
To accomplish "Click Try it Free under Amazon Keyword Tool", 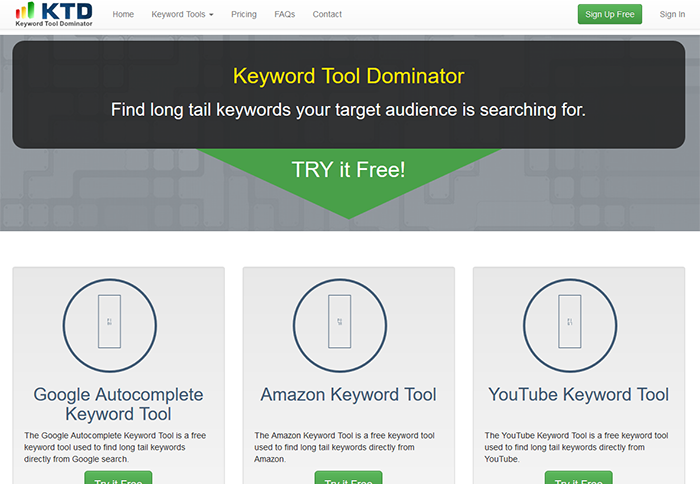I will [x=349, y=478].
